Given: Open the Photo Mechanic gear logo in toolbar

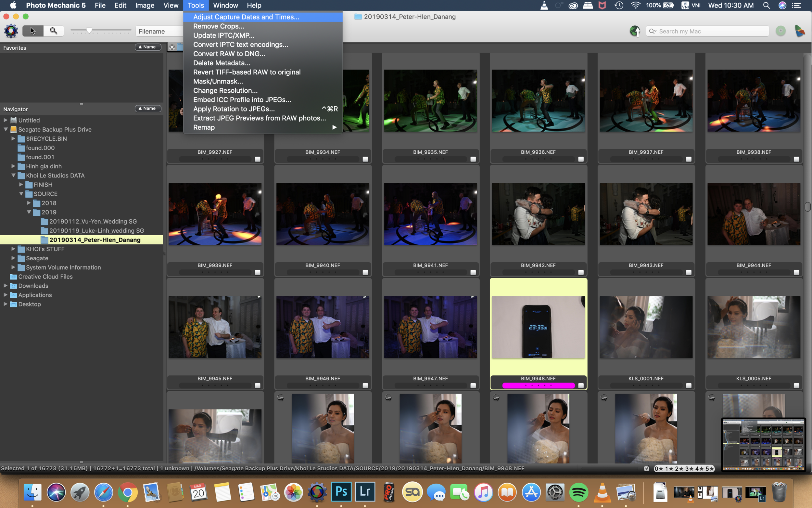Looking at the screenshot, I should [x=11, y=31].
